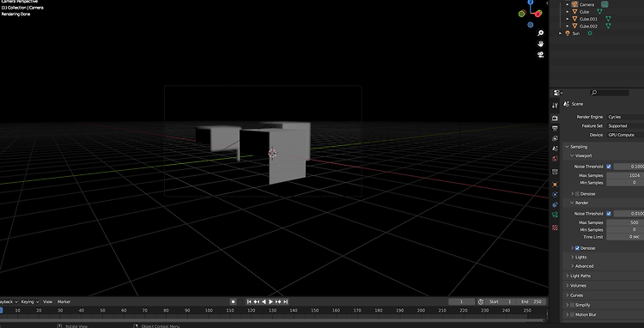
Task: Enable the Motion Blur checkbox
Action: (572, 315)
